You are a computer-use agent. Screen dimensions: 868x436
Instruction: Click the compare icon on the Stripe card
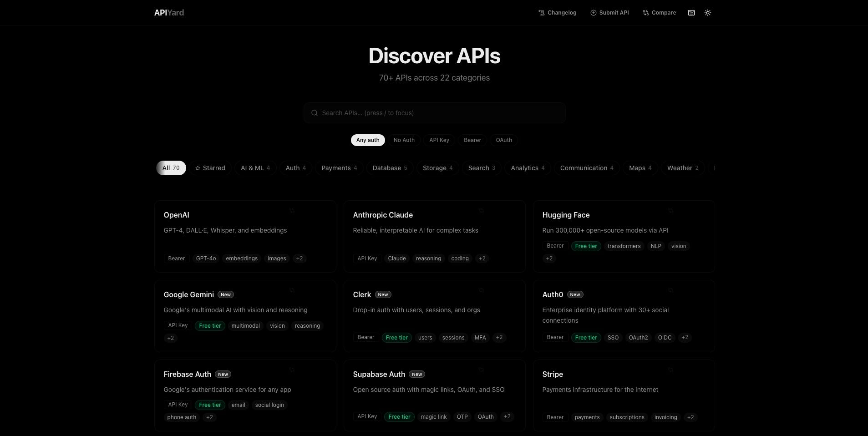pos(671,370)
